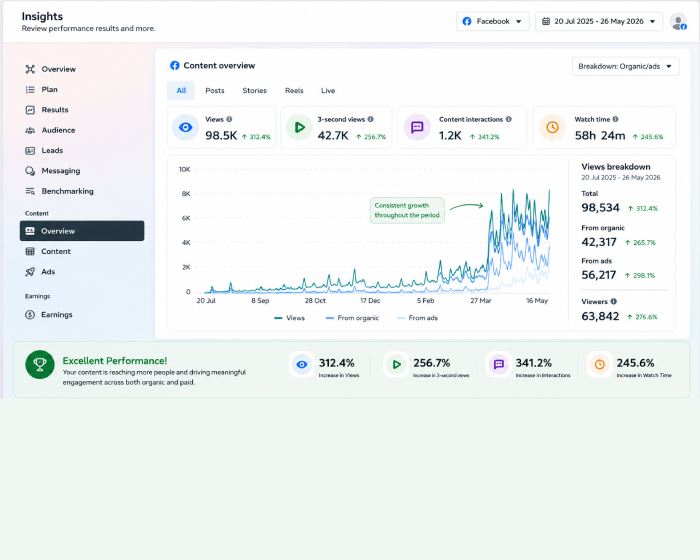
Task: Click the 3-second views play icon
Action: click(300, 127)
